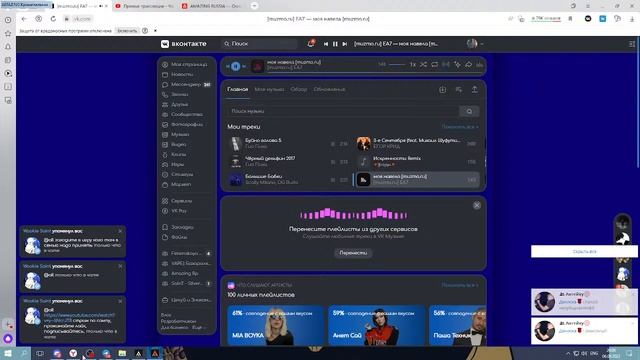The width and height of the screenshot is (640, 360).
Task: Skip to next track in top header
Action: pyautogui.click(x=344, y=44)
